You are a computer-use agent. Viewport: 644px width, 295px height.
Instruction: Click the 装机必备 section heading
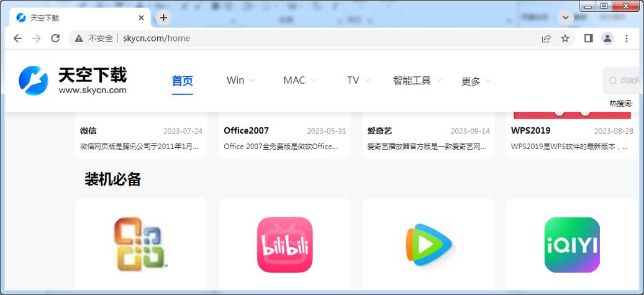point(113,179)
